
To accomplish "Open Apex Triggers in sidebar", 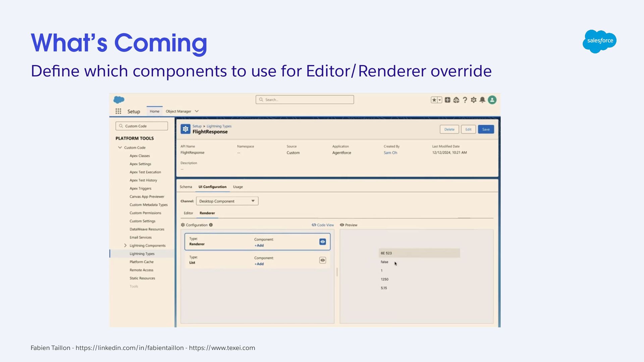I will point(140,188).
